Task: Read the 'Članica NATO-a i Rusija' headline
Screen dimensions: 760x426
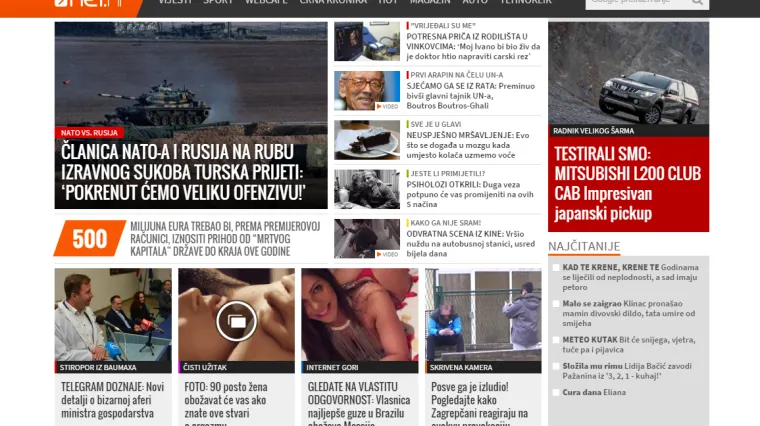Action: (x=182, y=172)
